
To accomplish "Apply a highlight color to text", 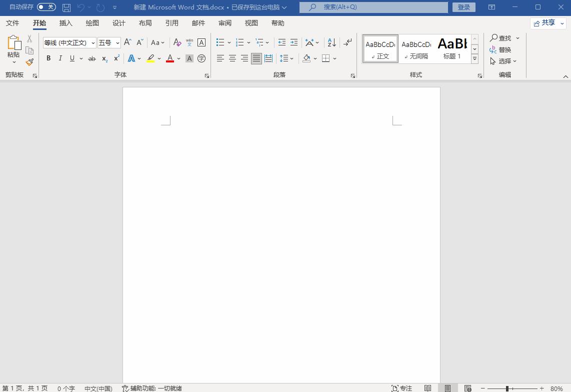I will coord(150,58).
